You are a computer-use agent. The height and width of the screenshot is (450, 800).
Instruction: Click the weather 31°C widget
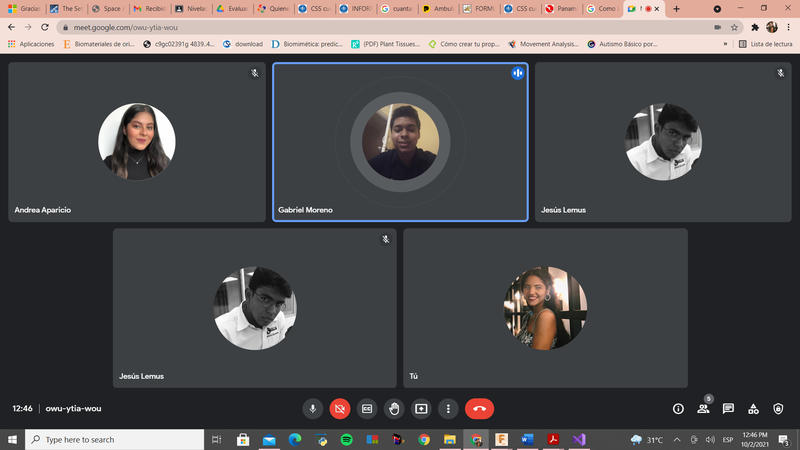click(647, 439)
